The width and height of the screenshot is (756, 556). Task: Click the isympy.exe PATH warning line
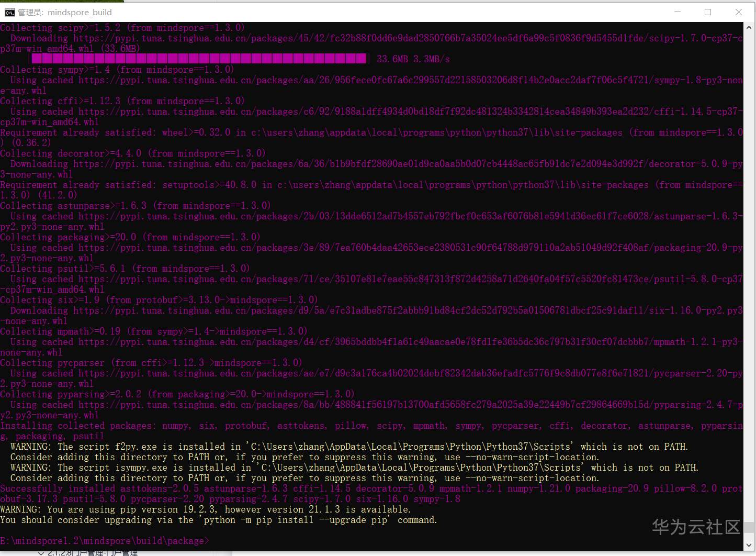point(354,468)
